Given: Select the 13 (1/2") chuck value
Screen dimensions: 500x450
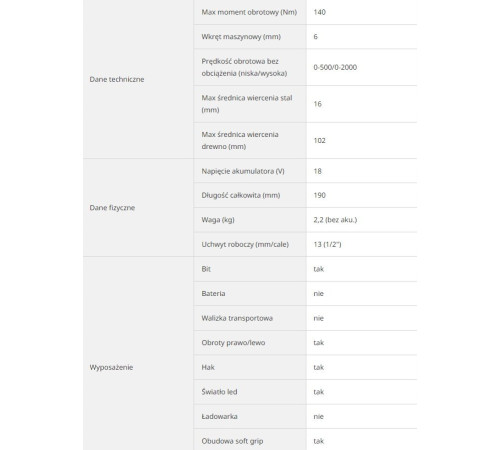Looking at the screenshot, I should click(x=327, y=244).
